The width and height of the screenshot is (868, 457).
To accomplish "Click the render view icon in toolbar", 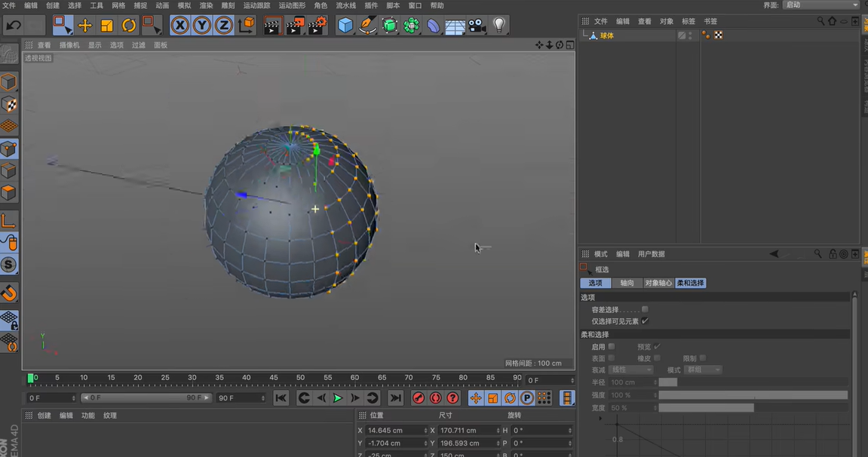I will (x=271, y=25).
